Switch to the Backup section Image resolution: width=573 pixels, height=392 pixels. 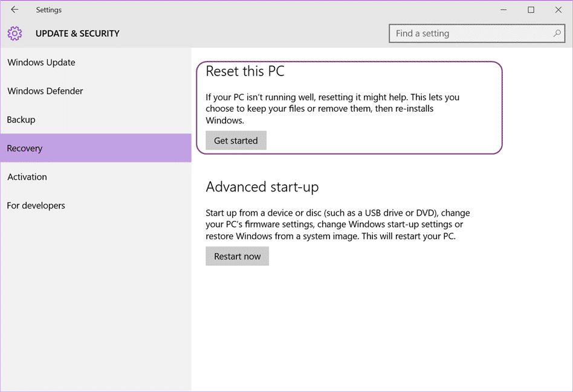click(95, 120)
